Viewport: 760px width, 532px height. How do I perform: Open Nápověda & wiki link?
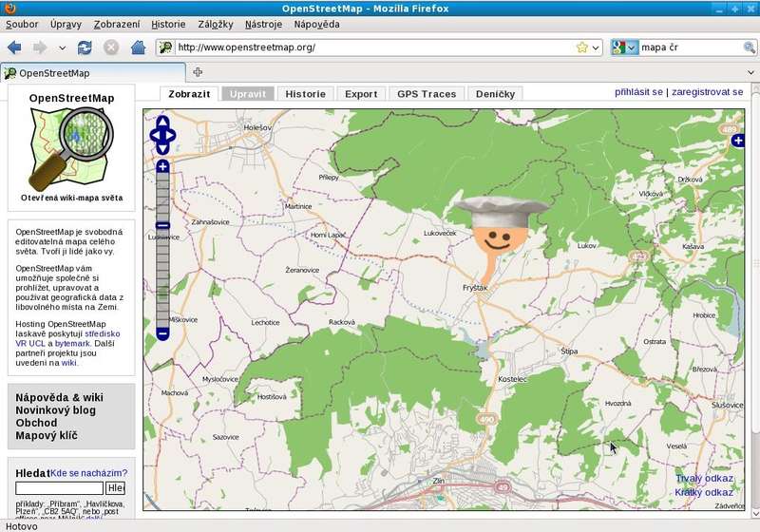tap(59, 398)
